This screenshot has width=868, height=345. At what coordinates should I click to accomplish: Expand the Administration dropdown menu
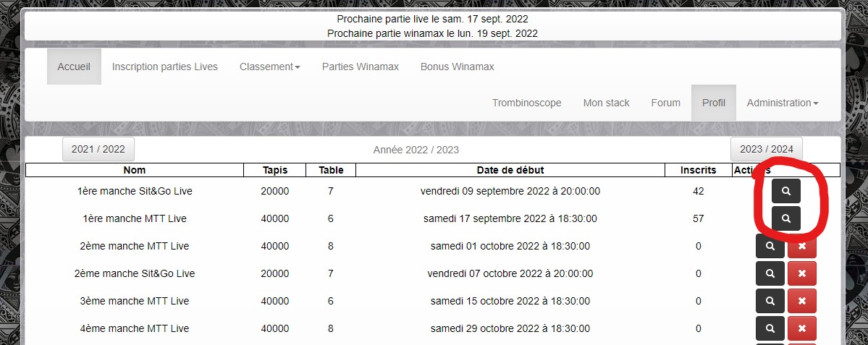click(x=782, y=103)
